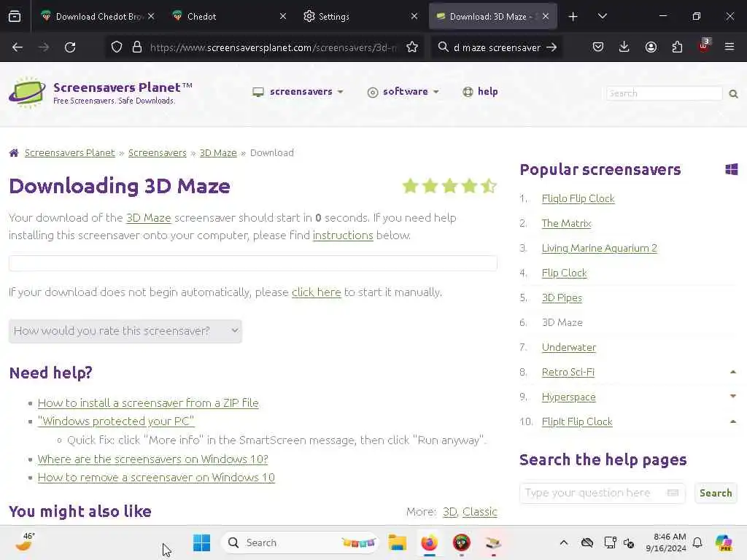Open the rate this screensaver dropdown
Image resolution: width=747 pixels, height=560 pixels.
click(125, 331)
